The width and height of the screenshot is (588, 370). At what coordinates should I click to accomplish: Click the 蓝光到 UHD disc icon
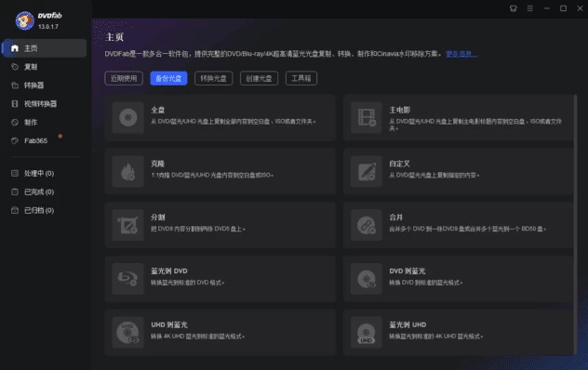click(x=367, y=333)
